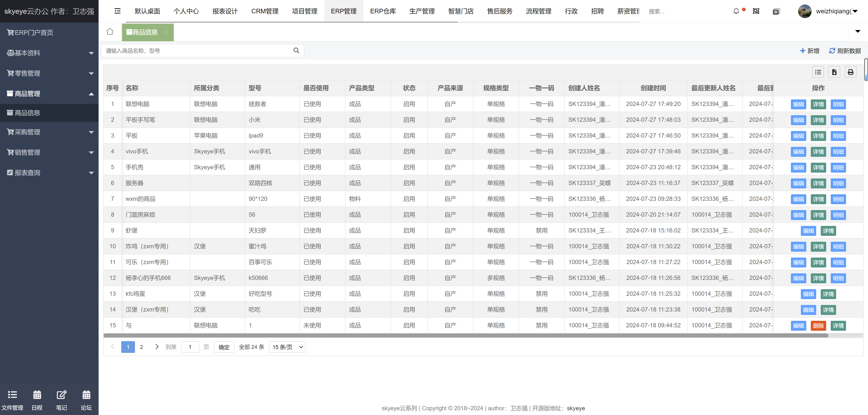Print the table icon

click(850, 72)
